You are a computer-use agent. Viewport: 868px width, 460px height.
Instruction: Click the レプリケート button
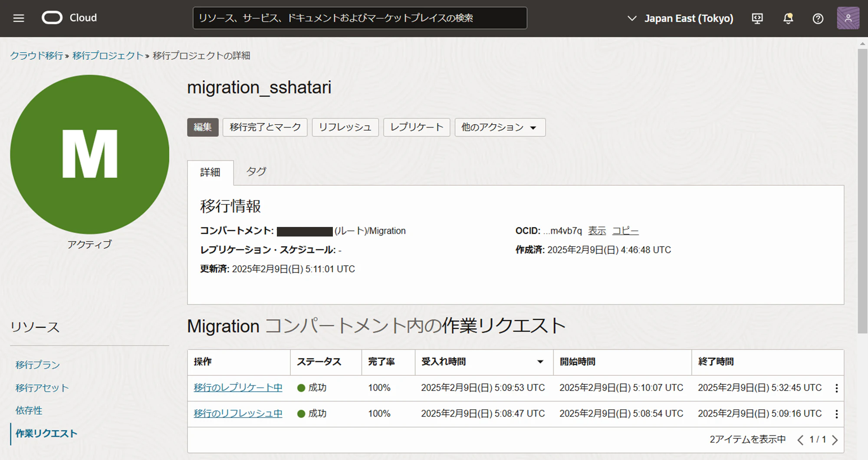(x=417, y=127)
